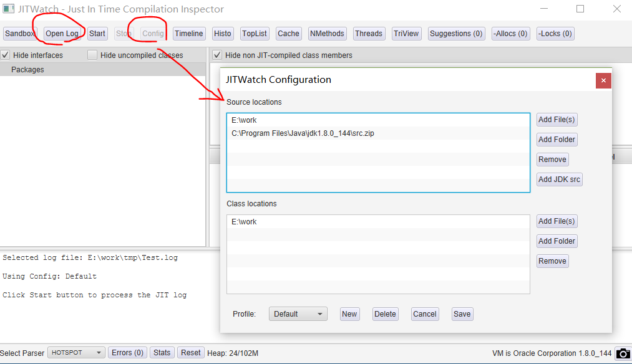The height and width of the screenshot is (364, 632).
Task: Toggle Hide interfaces checkbox
Action: point(5,55)
